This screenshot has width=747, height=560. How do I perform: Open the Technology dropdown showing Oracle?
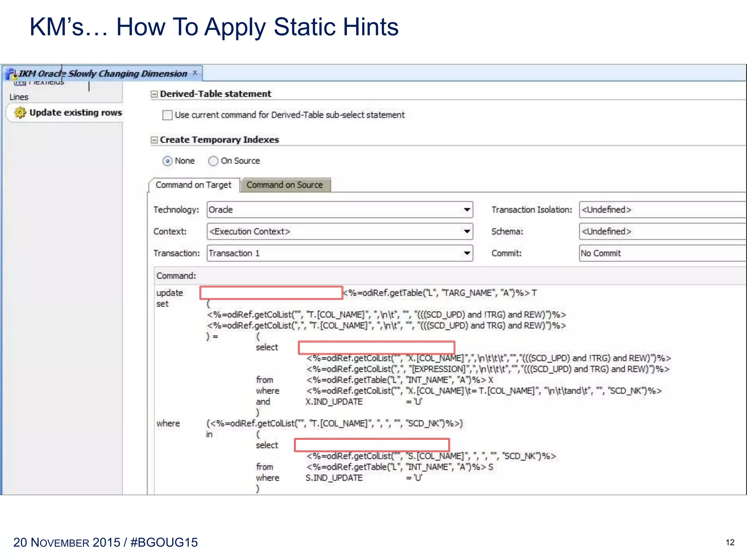[340, 210]
